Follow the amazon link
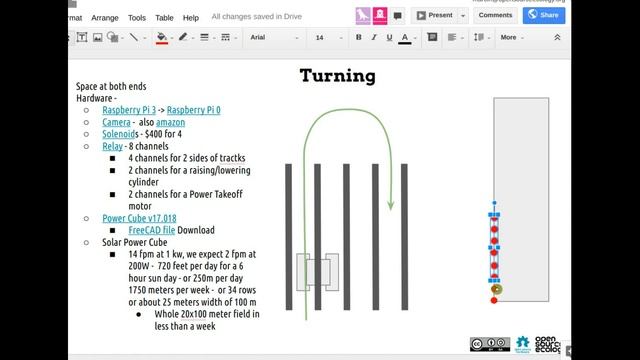The width and height of the screenshot is (640, 360). tap(170, 122)
